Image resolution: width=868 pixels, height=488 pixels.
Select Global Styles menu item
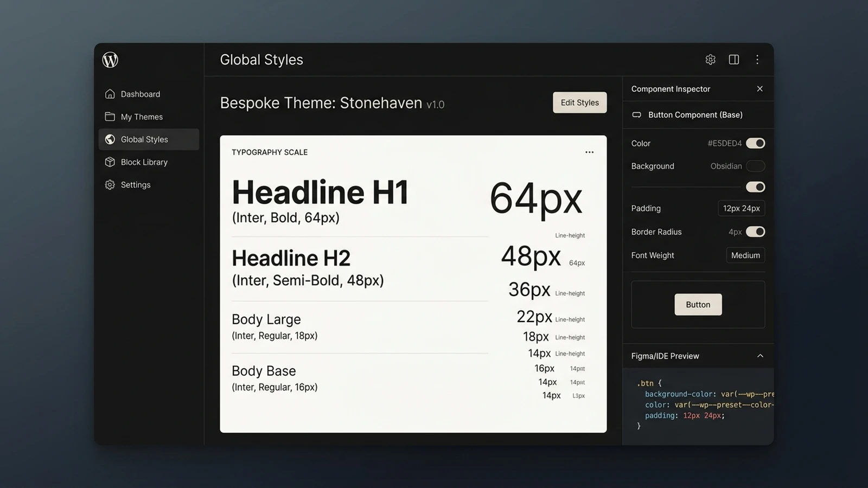(x=149, y=139)
